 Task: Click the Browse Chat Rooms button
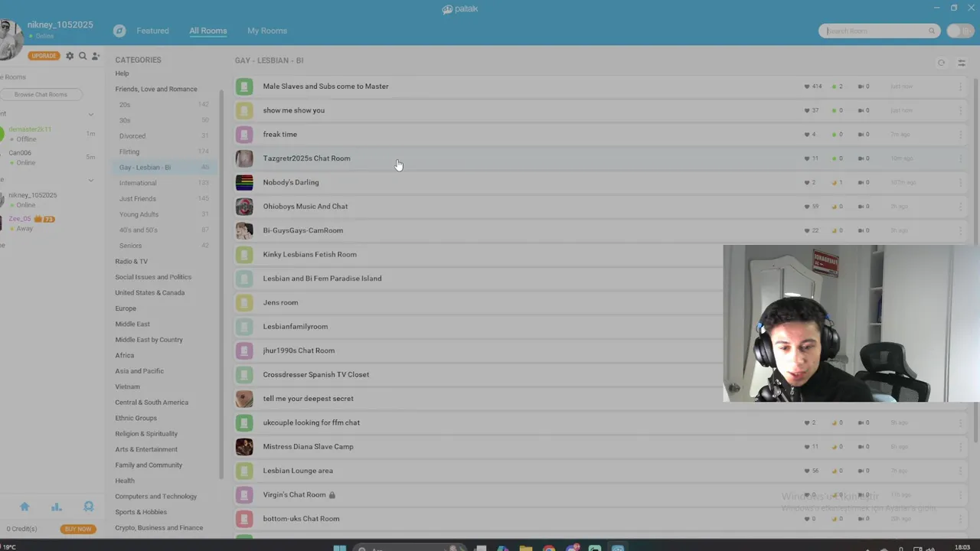click(x=41, y=95)
